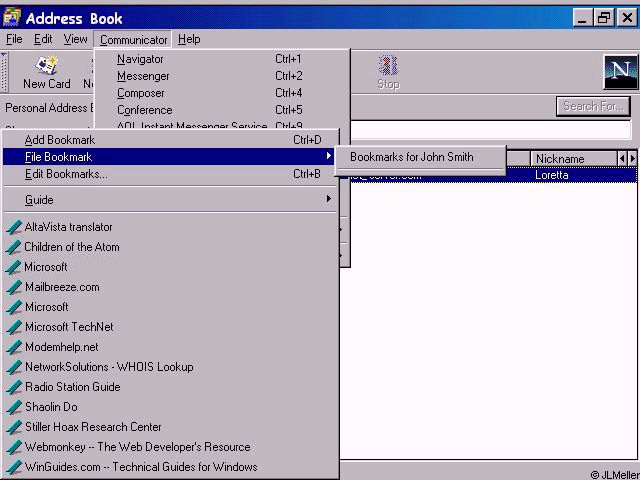Click the Search For... button

(593, 107)
